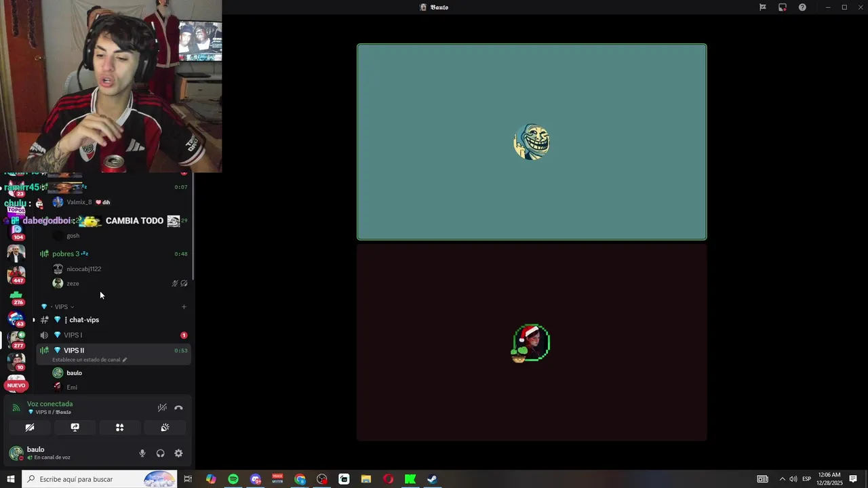Open the Discord inbox icon
This screenshot has width=868, height=488.
click(x=783, y=7)
